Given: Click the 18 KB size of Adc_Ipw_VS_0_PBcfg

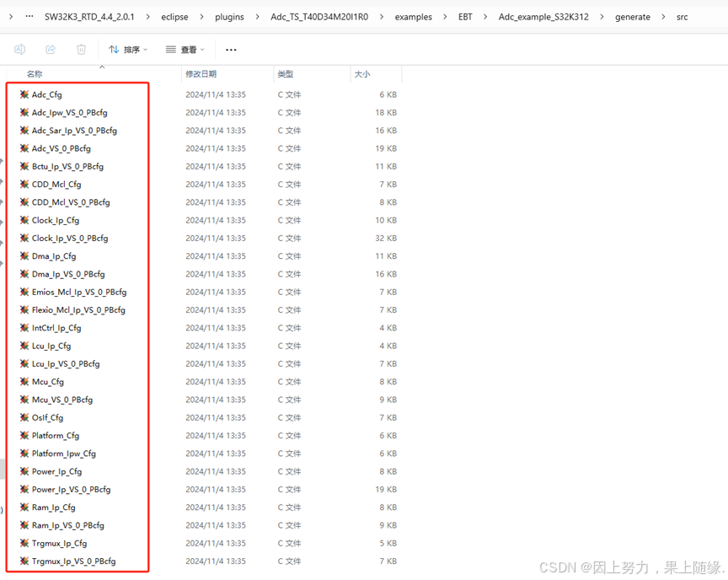Looking at the screenshot, I should point(386,112).
